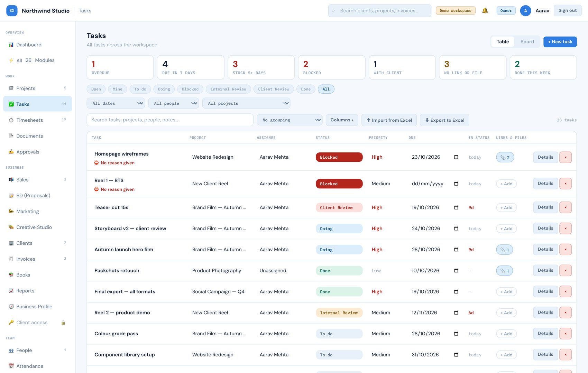Expand the No grouping dropdown
Image resolution: width=588 pixels, height=373 pixels.
coord(290,120)
